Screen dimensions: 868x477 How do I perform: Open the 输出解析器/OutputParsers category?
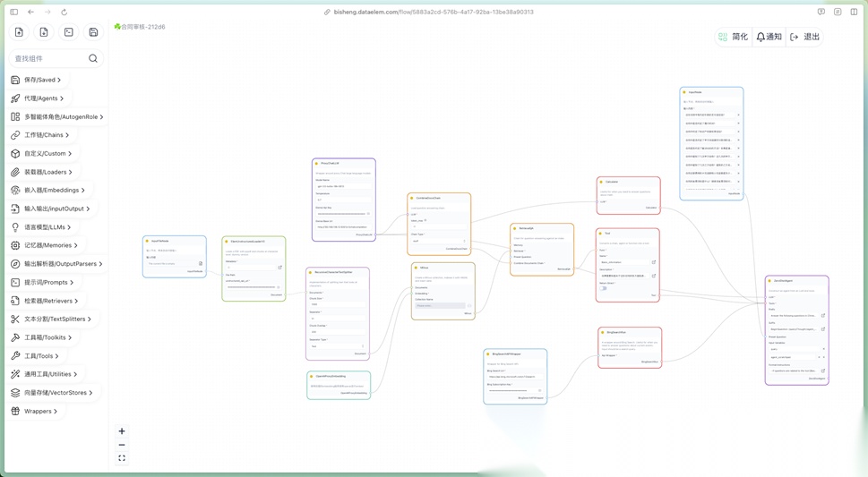tap(57, 264)
